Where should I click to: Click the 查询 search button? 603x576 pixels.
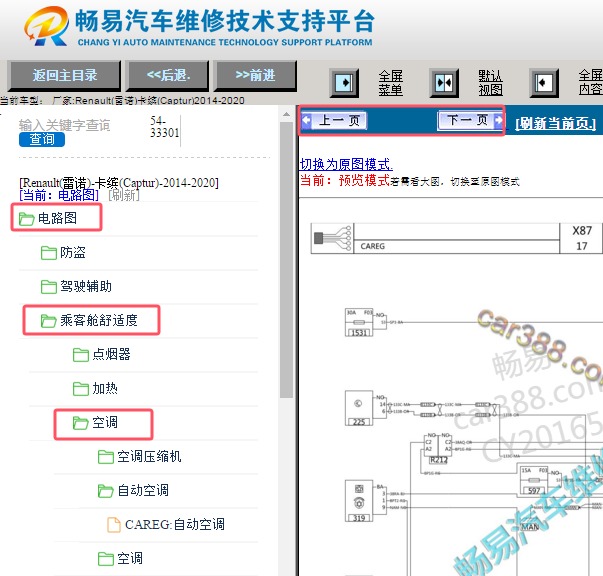click(42, 139)
